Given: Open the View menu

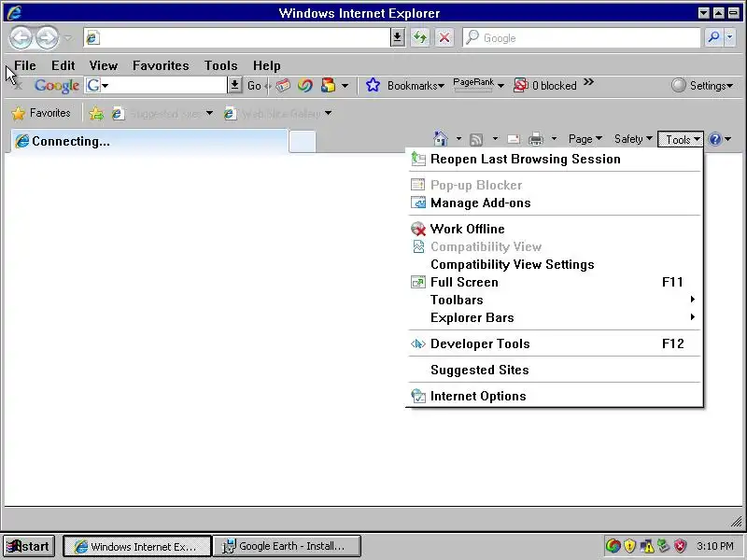Looking at the screenshot, I should pos(103,65).
